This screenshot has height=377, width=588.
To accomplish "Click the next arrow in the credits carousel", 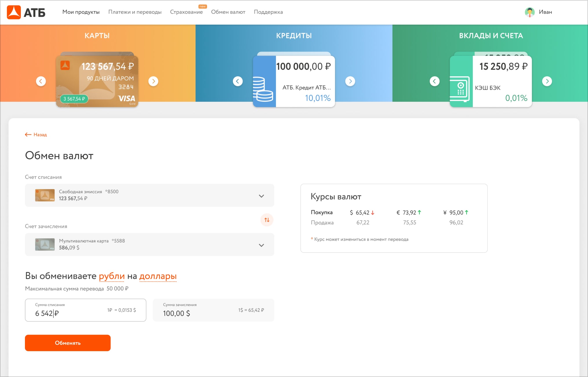I will click(x=350, y=81).
